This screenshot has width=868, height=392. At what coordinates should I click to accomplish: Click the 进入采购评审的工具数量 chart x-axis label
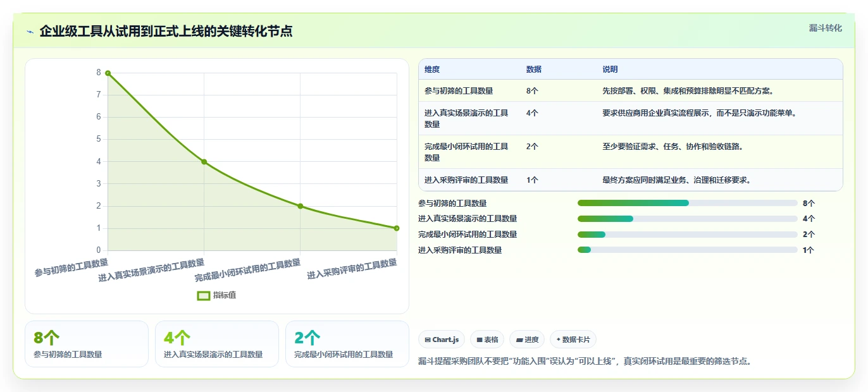352,269
